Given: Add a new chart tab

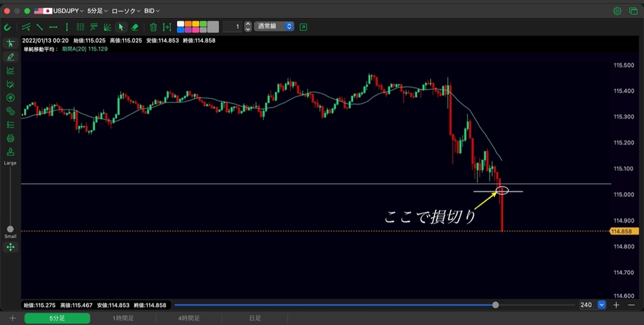Looking at the screenshot, I should (12, 318).
